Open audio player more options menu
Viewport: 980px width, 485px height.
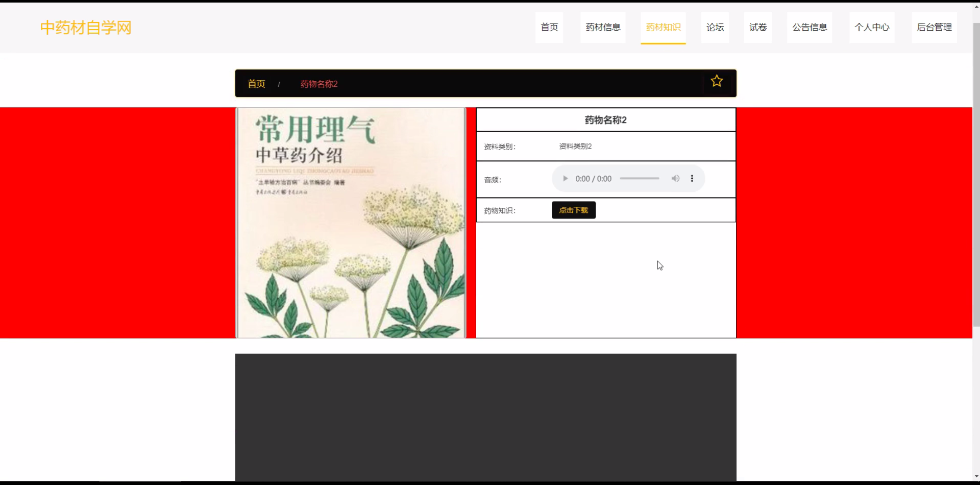pos(692,179)
